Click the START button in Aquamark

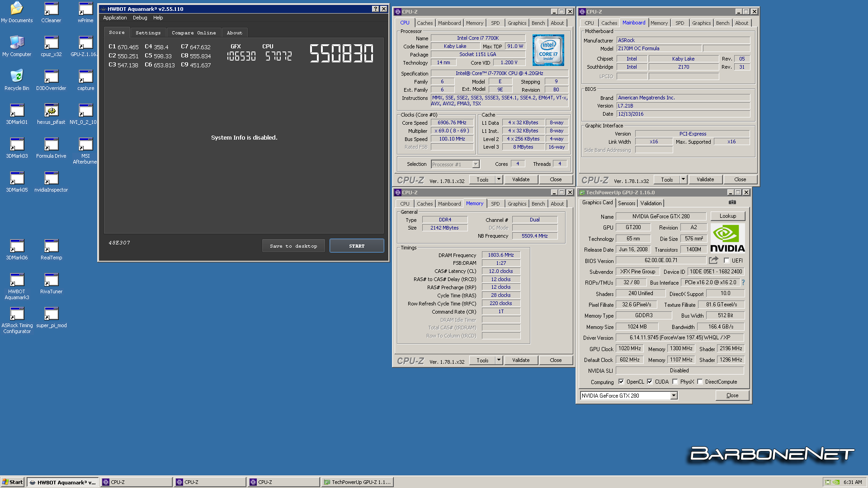357,246
